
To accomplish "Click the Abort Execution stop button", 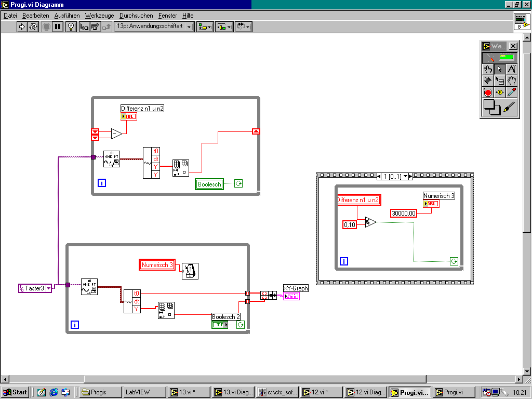I will click(46, 26).
